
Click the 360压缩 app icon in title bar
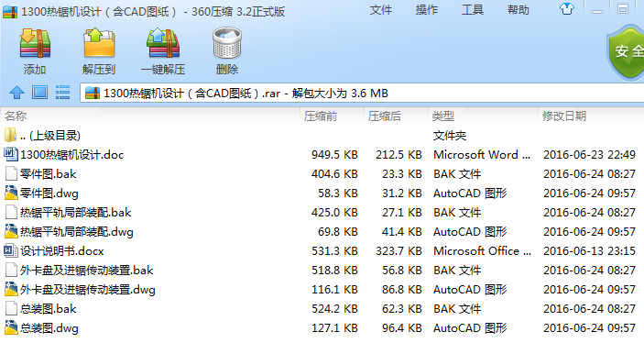10,12
